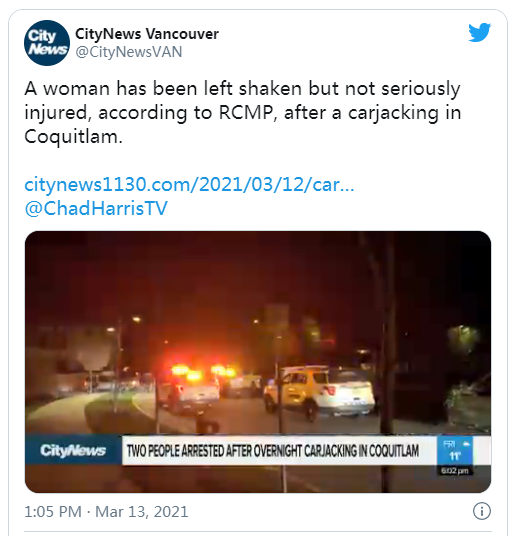Open the @ChadHarrisTV mention
This screenshot has height=536, width=512.
pyautogui.click(x=96, y=208)
